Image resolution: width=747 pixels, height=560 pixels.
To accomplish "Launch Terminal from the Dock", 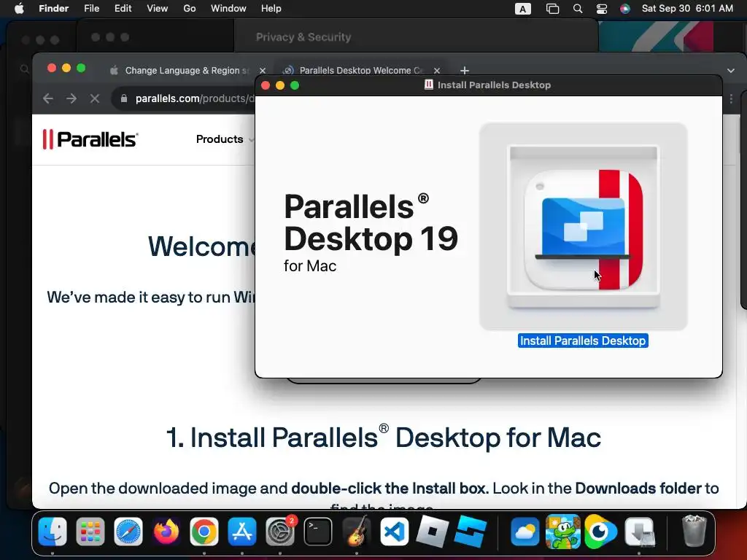I will [x=318, y=531].
